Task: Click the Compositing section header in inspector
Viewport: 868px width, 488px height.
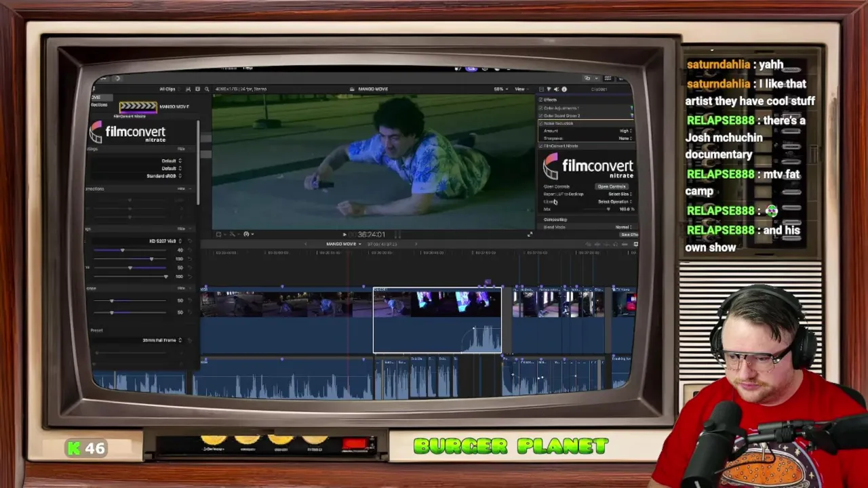Action: point(555,220)
